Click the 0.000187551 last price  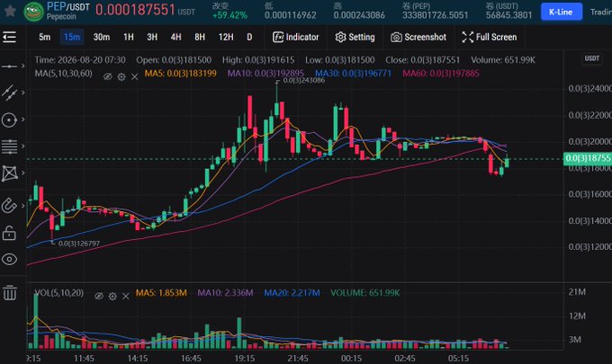pyautogui.click(x=135, y=10)
